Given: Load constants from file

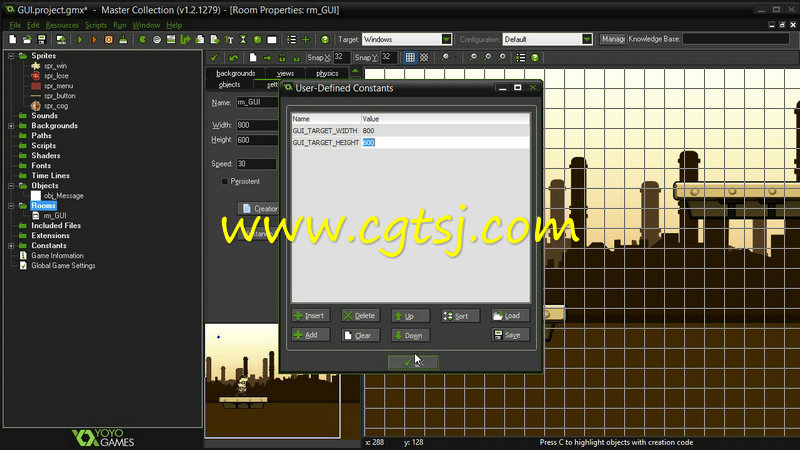Looking at the screenshot, I should (x=510, y=316).
